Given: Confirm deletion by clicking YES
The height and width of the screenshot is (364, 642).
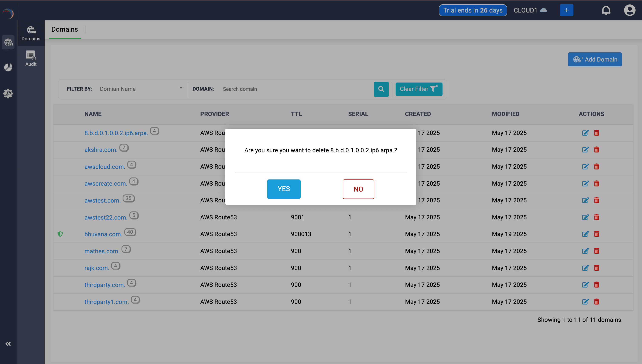Looking at the screenshot, I should click(x=284, y=189).
